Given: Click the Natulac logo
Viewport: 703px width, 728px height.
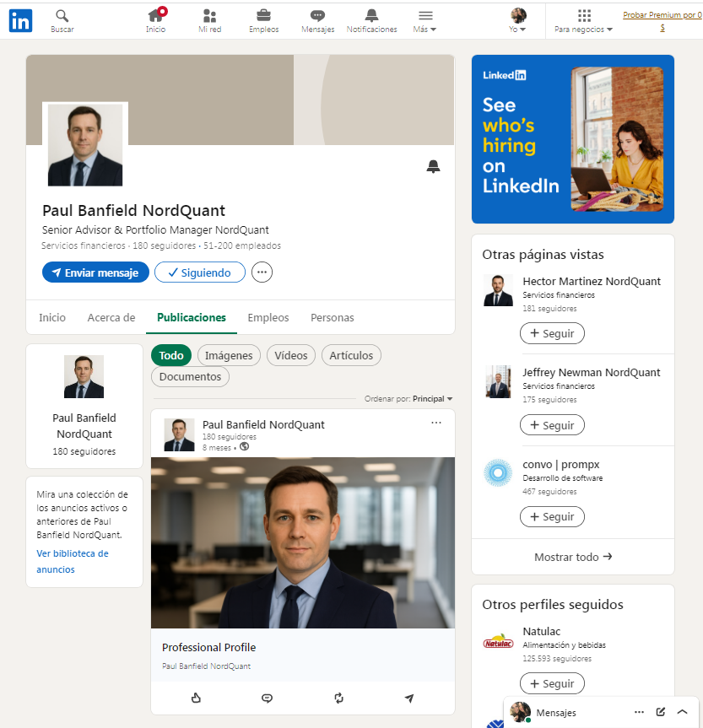Looking at the screenshot, I should click(498, 641).
